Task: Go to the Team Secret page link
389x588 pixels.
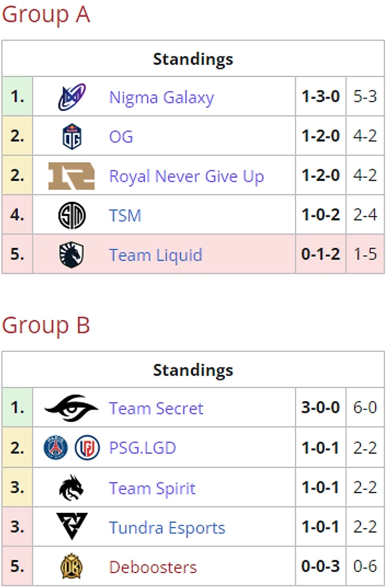Action: coord(156,409)
